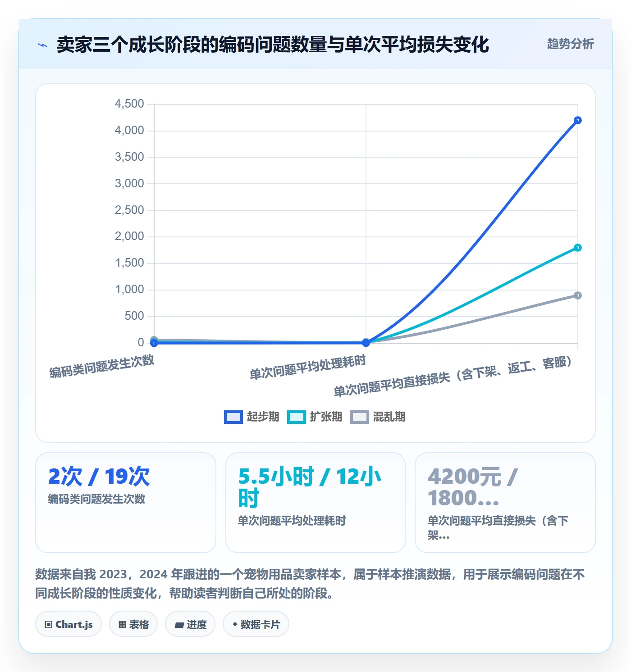Click the 起步期 legend label

[x=263, y=417]
